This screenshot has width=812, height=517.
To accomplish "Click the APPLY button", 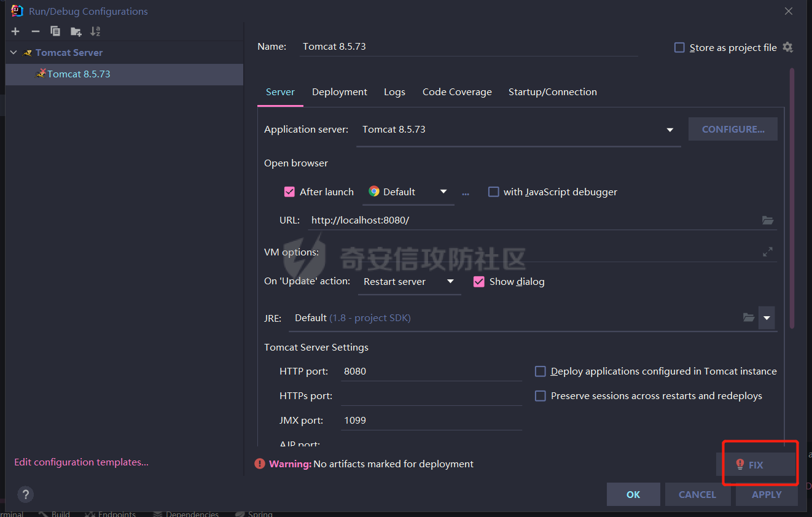I will click(767, 494).
